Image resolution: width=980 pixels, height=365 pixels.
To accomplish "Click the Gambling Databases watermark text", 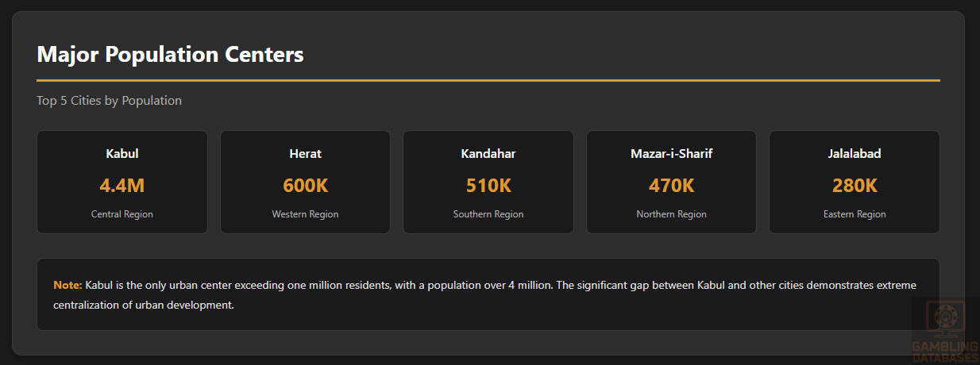I will point(944,351).
